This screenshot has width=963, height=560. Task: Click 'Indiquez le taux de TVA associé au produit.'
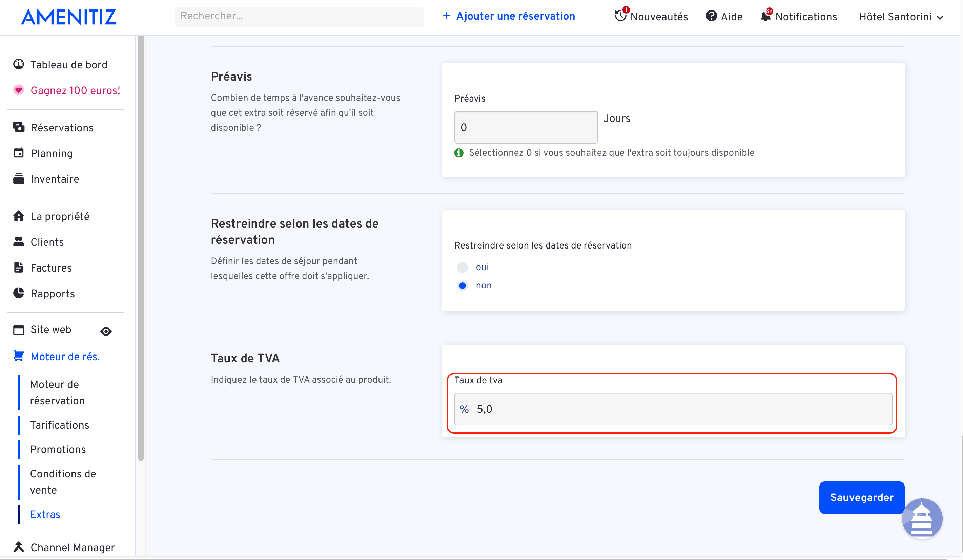pos(301,380)
